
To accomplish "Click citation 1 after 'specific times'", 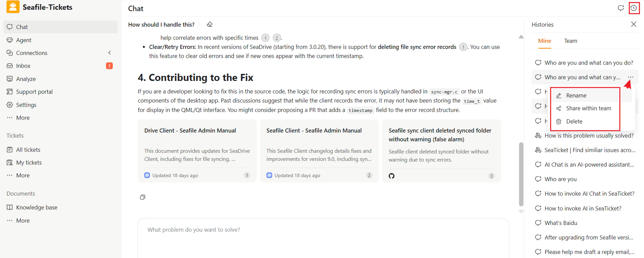I will click(x=265, y=38).
